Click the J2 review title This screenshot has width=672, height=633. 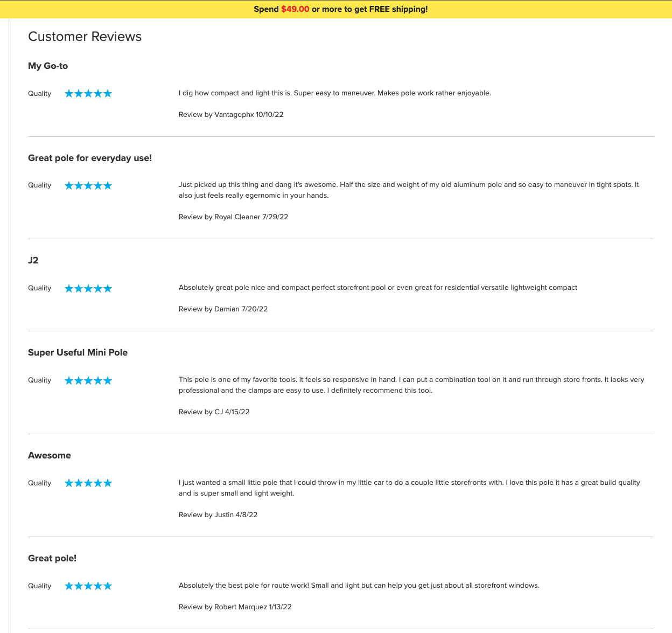click(33, 260)
